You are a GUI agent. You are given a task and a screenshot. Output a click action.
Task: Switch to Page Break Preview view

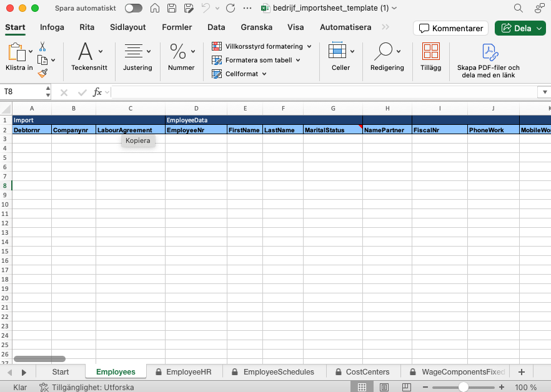(x=406, y=387)
